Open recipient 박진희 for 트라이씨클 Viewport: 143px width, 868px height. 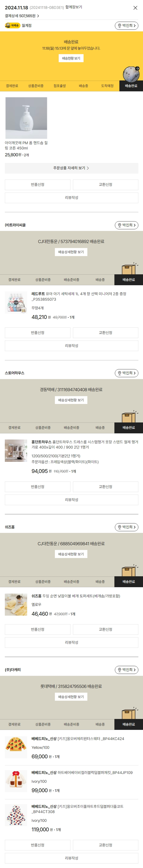pyautogui.click(x=126, y=225)
